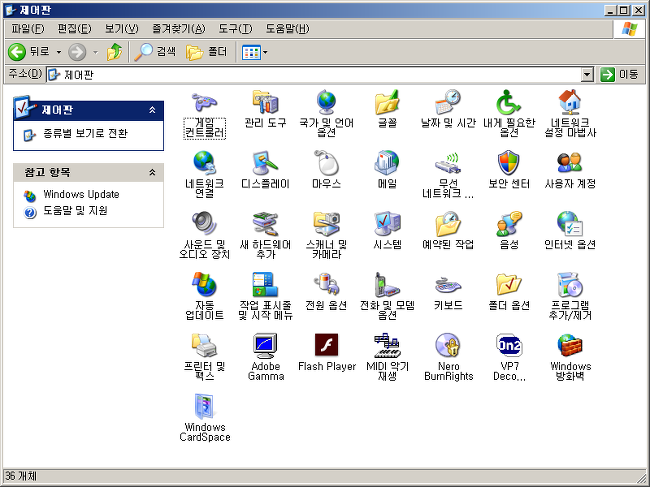
Task: Click the 뒤로 back button
Action: 30,52
